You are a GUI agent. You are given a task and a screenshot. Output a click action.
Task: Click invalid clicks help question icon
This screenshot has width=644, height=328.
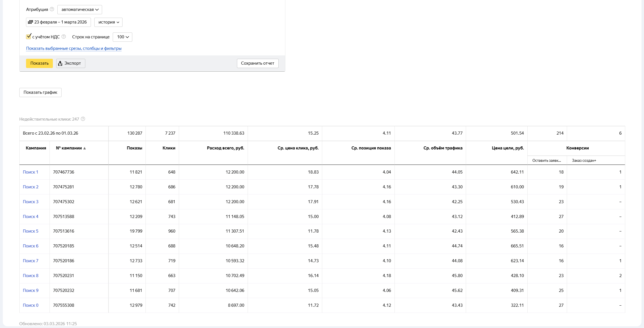click(x=83, y=119)
